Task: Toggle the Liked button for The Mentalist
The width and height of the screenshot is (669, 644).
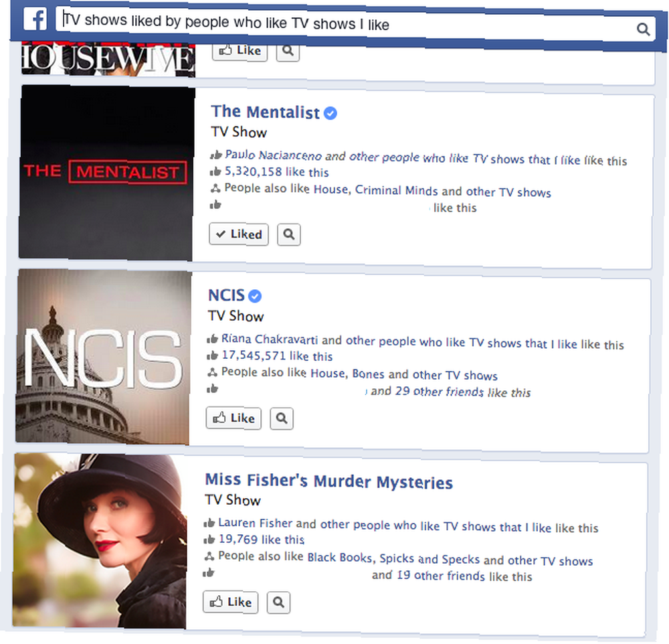Action: pyautogui.click(x=239, y=234)
